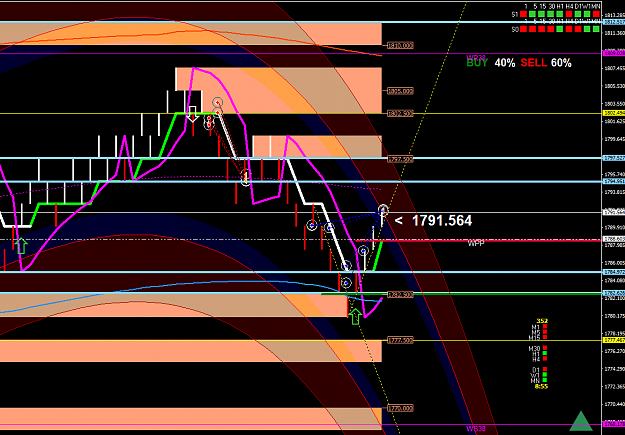Click the S1 row red square under MN

click(596, 14)
